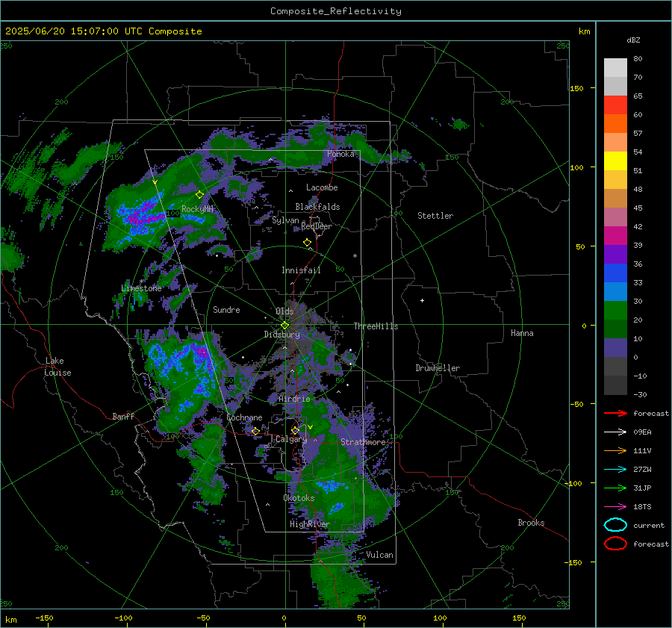Click the Innisfail city label

tap(301, 270)
